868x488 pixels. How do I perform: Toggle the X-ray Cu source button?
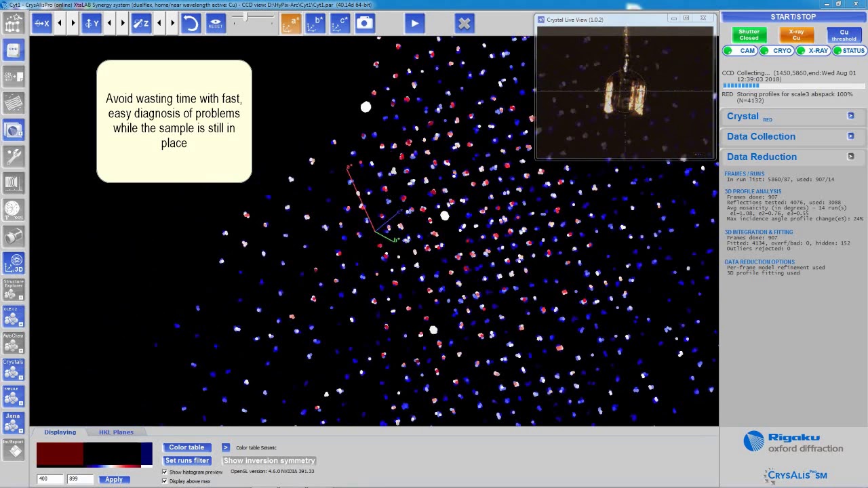[796, 35]
